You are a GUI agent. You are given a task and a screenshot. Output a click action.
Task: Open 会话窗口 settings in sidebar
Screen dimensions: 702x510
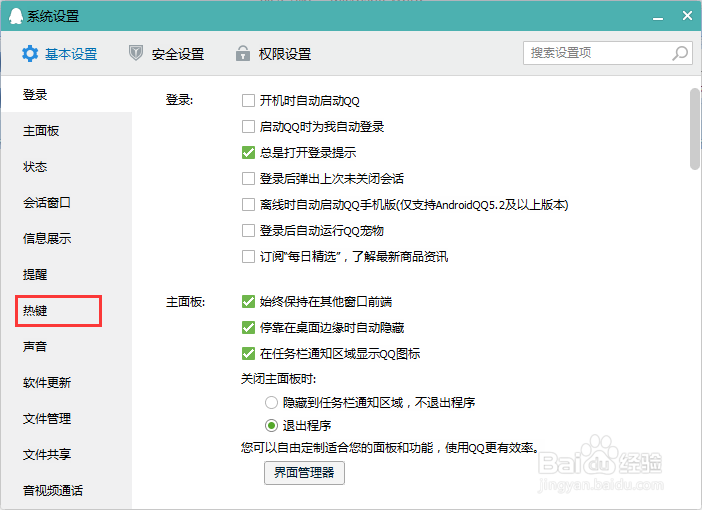point(67,202)
